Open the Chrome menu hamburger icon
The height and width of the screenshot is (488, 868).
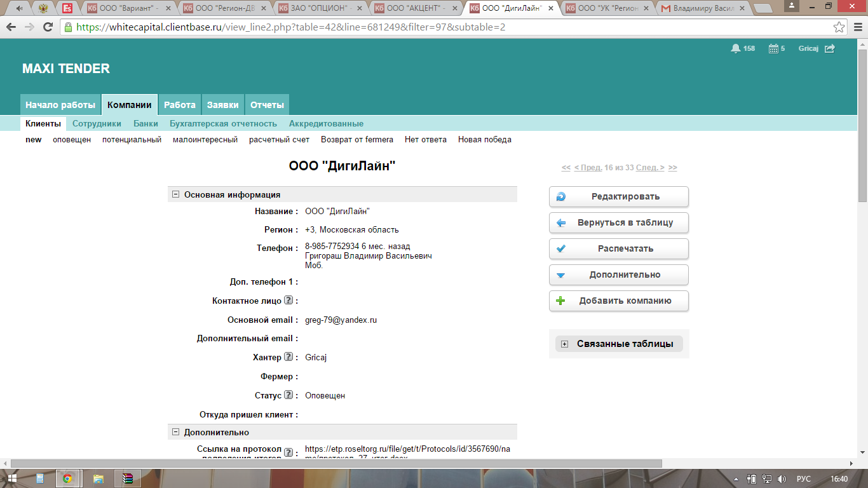857,27
